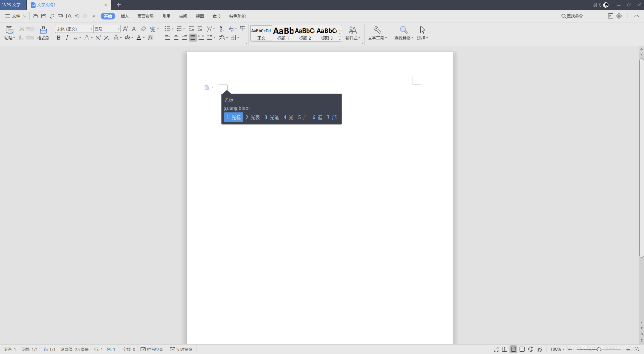Image resolution: width=644 pixels, height=354 pixels.
Task: Enter full screen via status bar icon
Action: (x=496, y=349)
